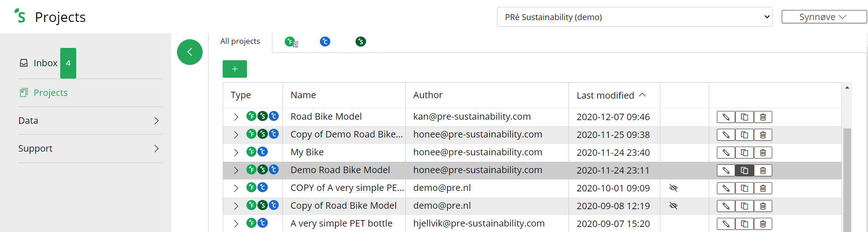
Task: Click the green S logo beside Projects
Action: click(x=20, y=16)
